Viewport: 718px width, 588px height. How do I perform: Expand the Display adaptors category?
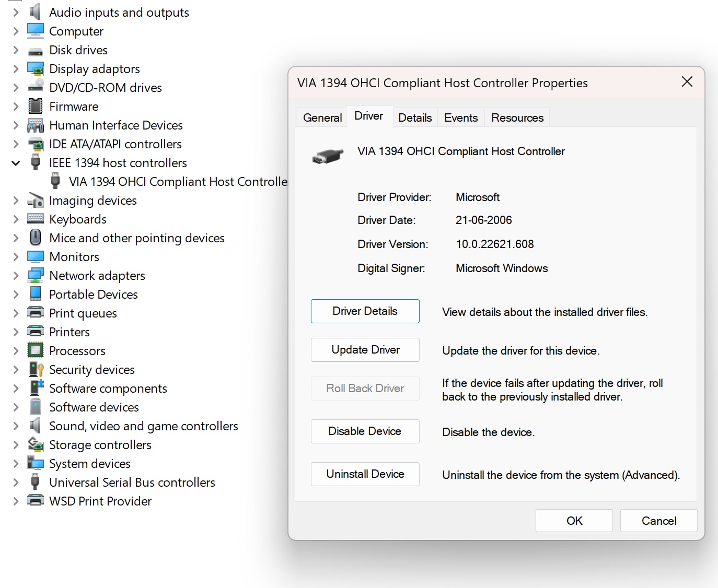16,69
